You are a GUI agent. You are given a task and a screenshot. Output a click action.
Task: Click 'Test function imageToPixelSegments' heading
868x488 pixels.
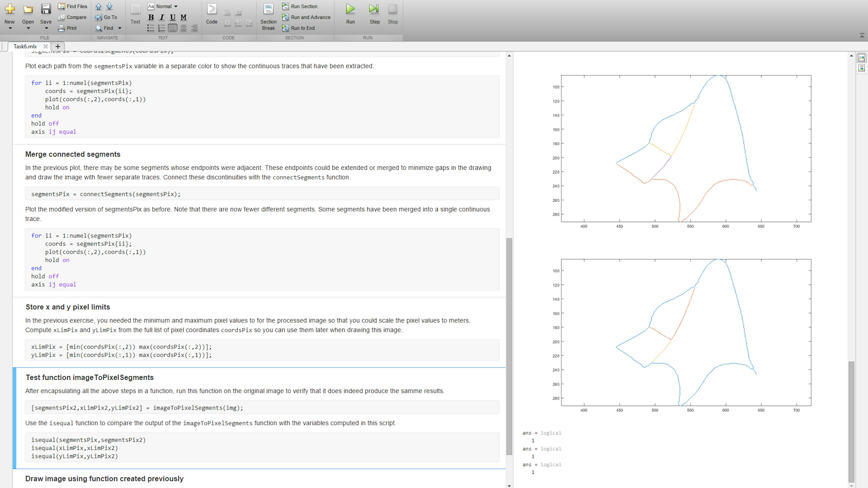pos(90,378)
